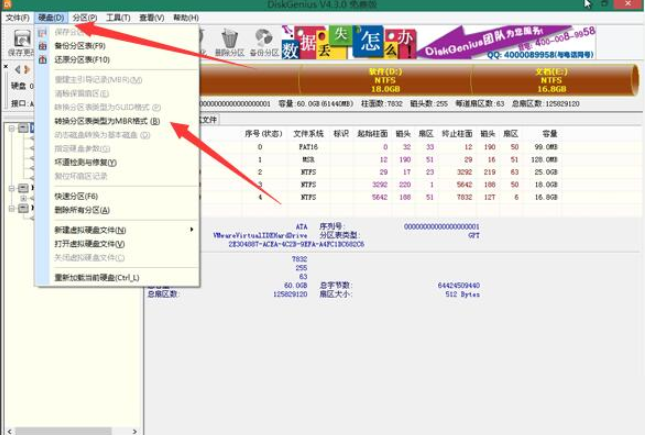Choose 重新加载当前硬盘(Ctrl_L) entry

pos(117,278)
